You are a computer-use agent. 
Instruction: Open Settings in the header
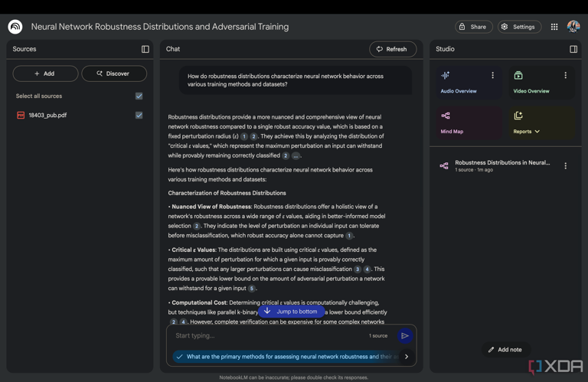(518, 27)
